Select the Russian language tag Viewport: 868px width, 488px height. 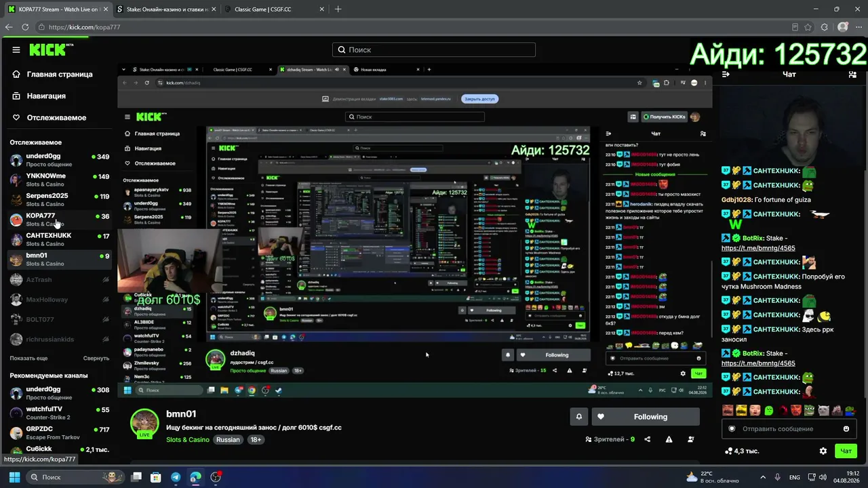[228, 440]
